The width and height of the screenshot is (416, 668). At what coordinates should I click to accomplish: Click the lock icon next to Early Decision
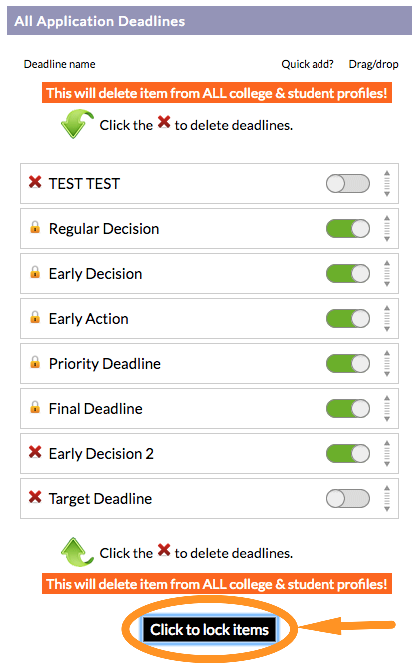coord(35,272)
